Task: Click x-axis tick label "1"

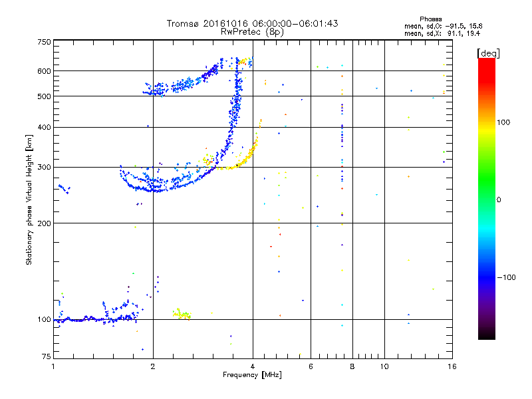Action: [x=53, y=366]
